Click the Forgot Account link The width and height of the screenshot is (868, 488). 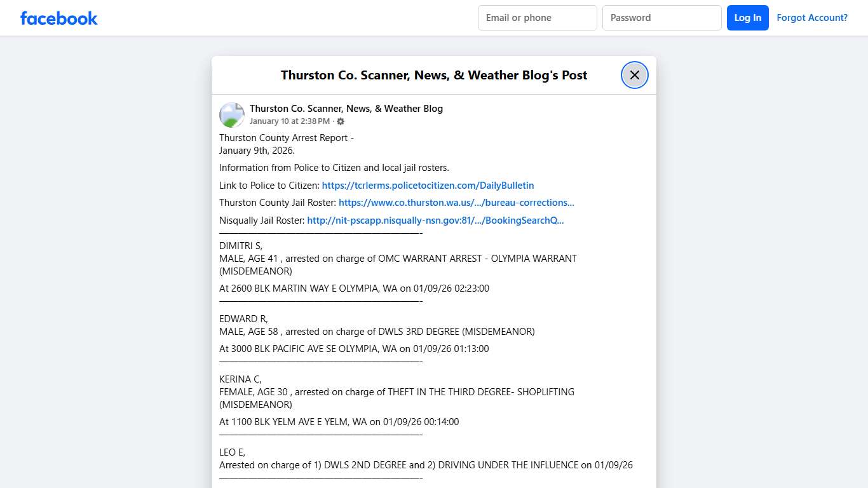click(x=812, y=17)
